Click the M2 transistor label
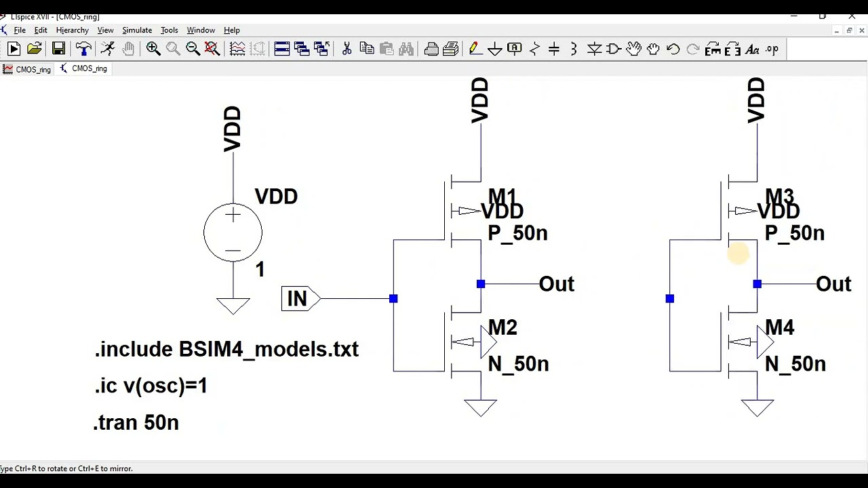Screen dimensions: 868x488 (502, 327)
